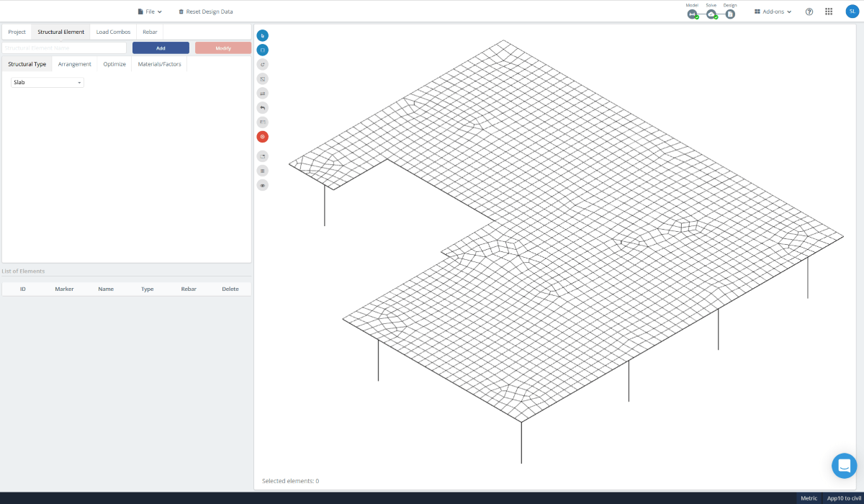Viewport: 864px width, 504px height.
Task: Open the File menu dropdown
Action: pos(149,11)
